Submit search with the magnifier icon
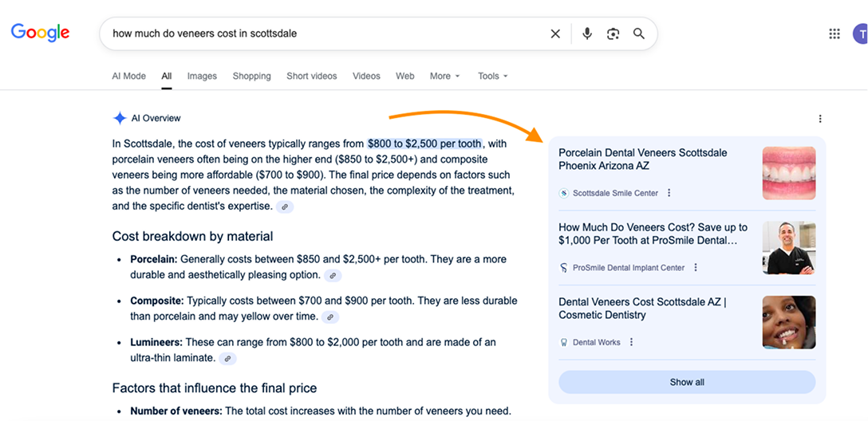868x421 pixels. pos(639,33)
